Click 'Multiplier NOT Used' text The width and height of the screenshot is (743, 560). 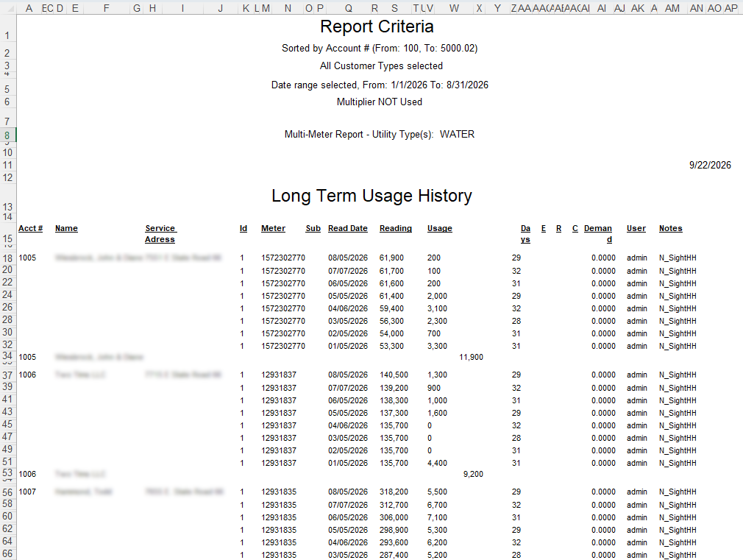(x=379, y=102)
